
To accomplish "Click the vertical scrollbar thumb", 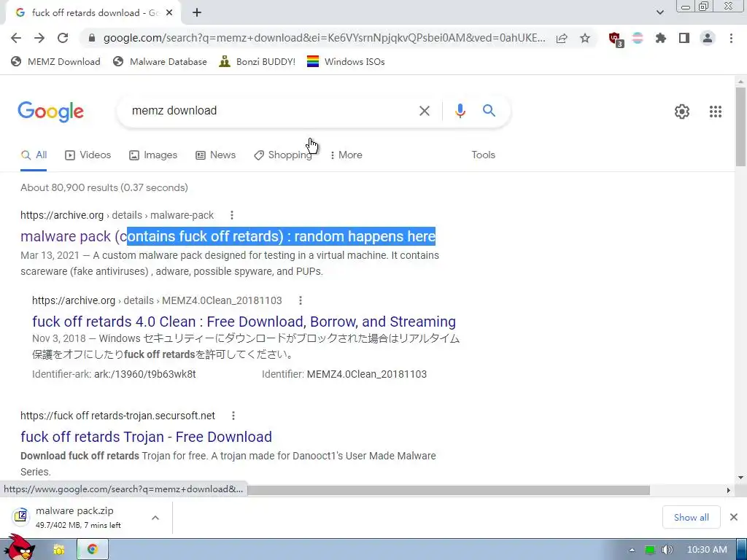I will tap(740, 126).
